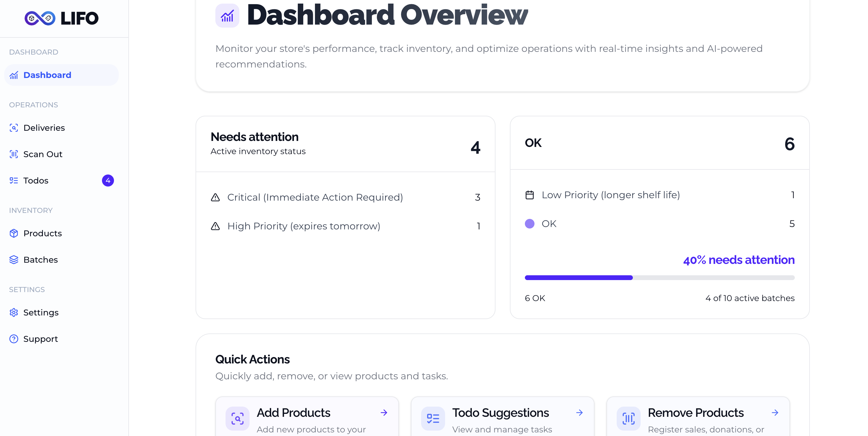Image resolution: width=868 pixels, height=436 pixels.
Task: Click the needs attention progress bar
Action: (x=660, y=278)
